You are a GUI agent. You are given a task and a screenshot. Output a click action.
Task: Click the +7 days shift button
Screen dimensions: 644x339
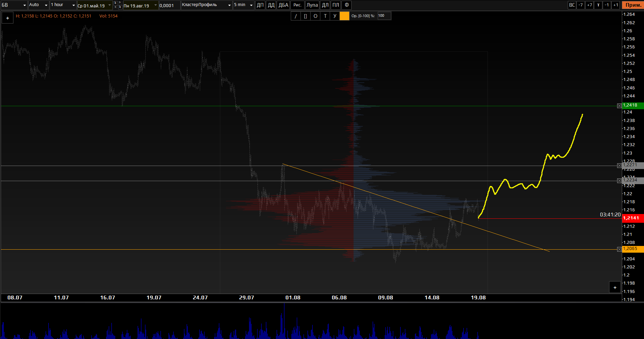(589, 5)
